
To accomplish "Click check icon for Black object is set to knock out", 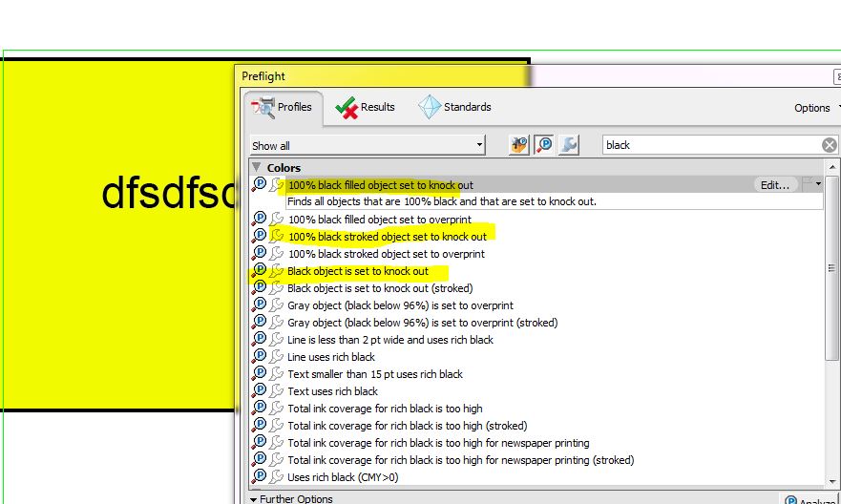I will (x=259, y=270).
